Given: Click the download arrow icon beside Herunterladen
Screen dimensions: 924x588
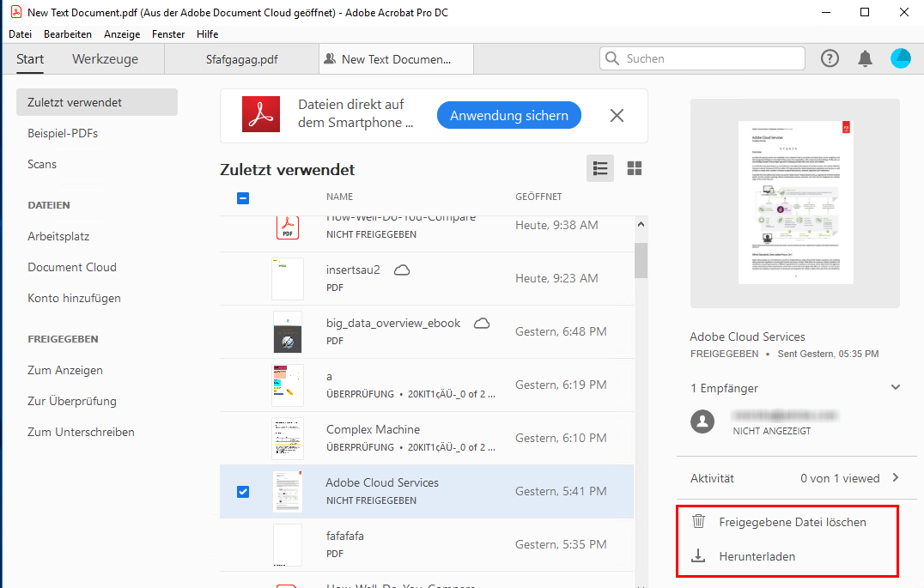Looking at the screenshot, I should click(x=698, y=555).
